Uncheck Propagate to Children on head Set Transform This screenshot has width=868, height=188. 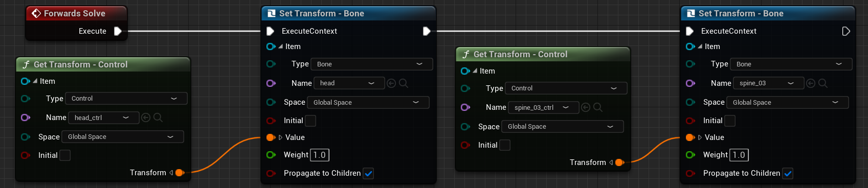click(368, 173)
